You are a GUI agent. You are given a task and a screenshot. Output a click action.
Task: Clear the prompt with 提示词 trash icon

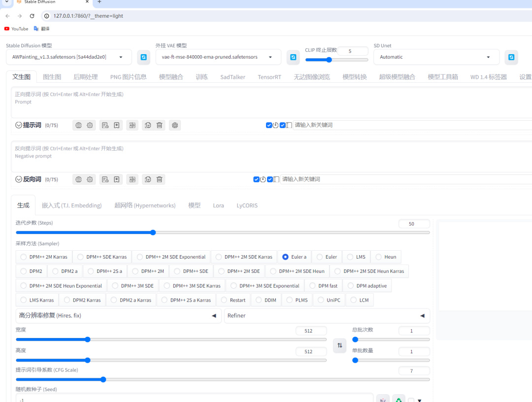click(x=160, y=125)
